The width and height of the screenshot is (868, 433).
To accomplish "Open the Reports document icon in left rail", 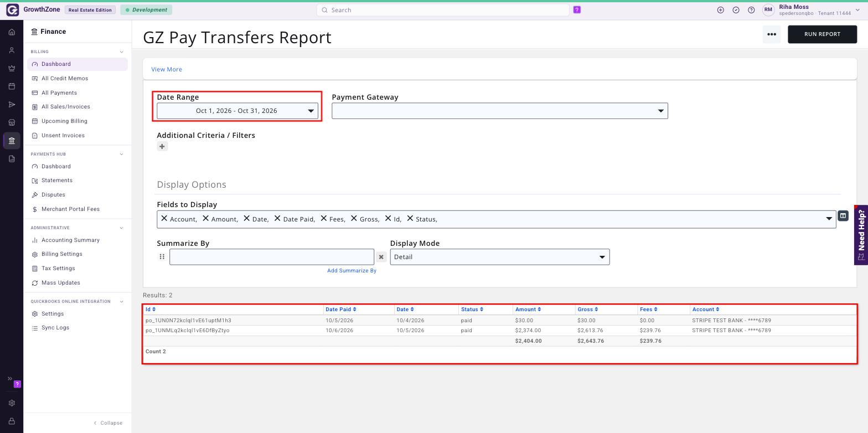I will pos(12,159).
